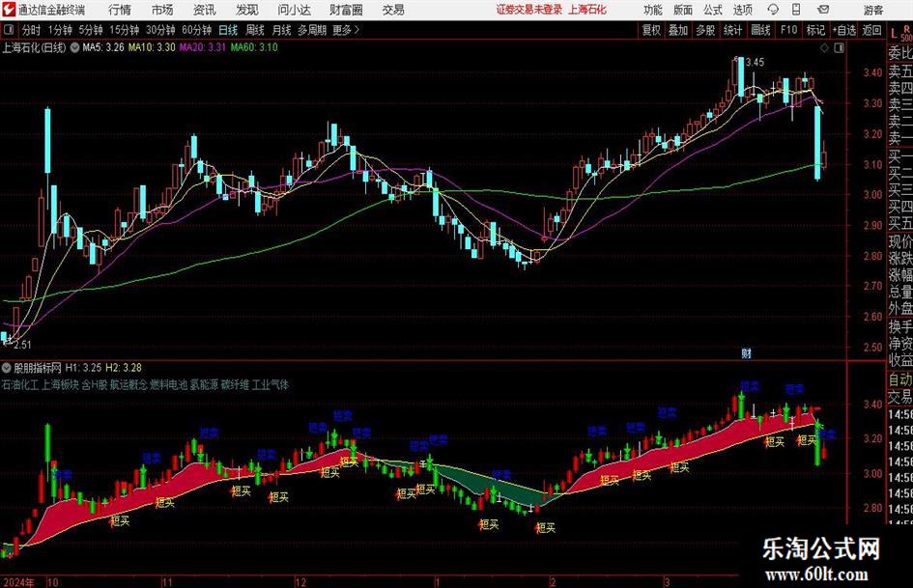
Task: Activate the 画线 drawing tool button
Action: coord(760,30)
